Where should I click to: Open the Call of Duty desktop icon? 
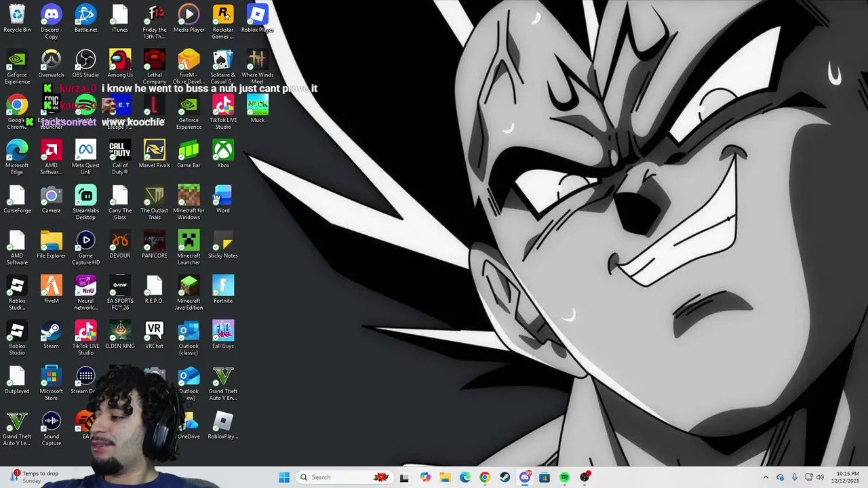(x=120, y=157)
